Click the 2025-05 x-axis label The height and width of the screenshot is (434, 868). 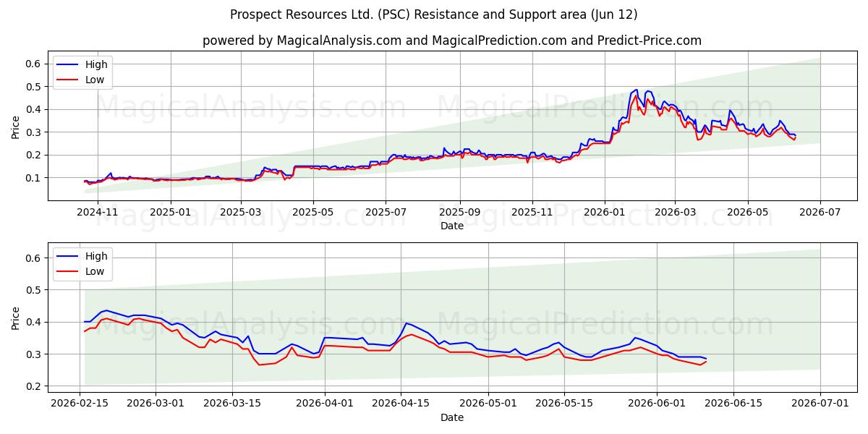(313, 212)
